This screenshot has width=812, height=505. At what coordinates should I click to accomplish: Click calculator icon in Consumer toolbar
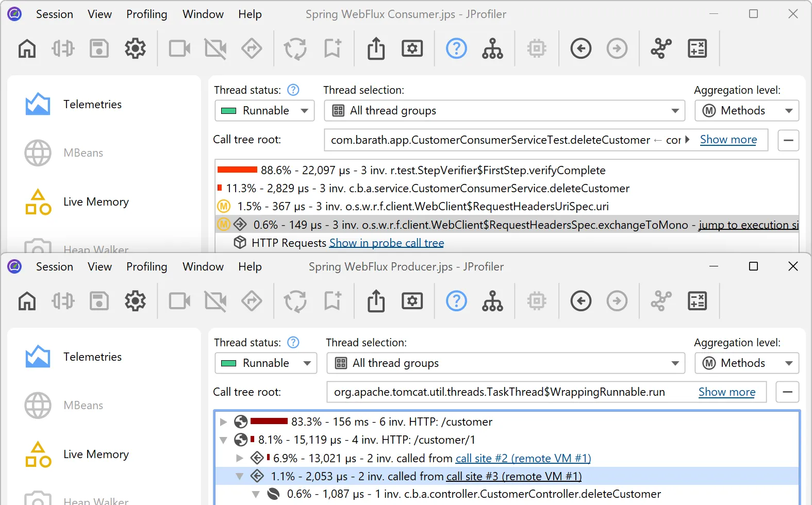(698, 49)
